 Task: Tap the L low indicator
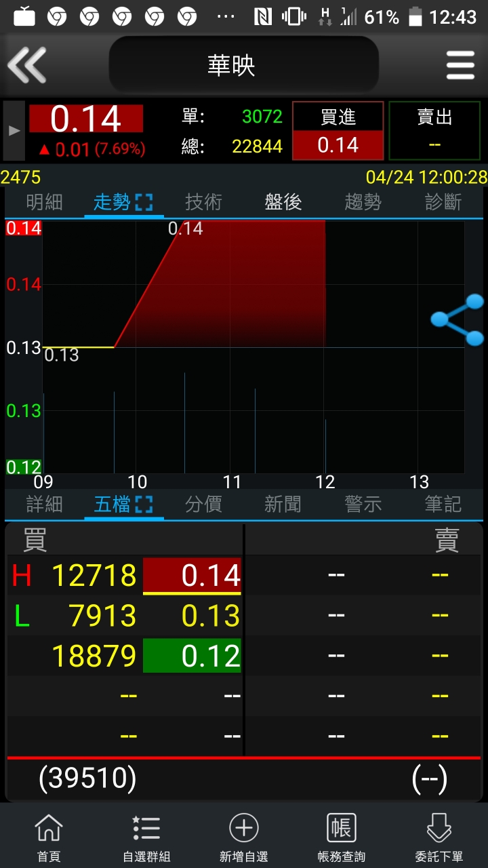point(22,616)
